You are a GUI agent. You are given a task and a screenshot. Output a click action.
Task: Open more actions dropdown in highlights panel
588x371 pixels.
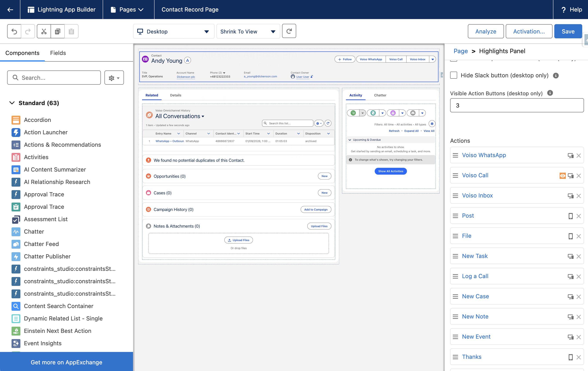(x=432, y=59)
